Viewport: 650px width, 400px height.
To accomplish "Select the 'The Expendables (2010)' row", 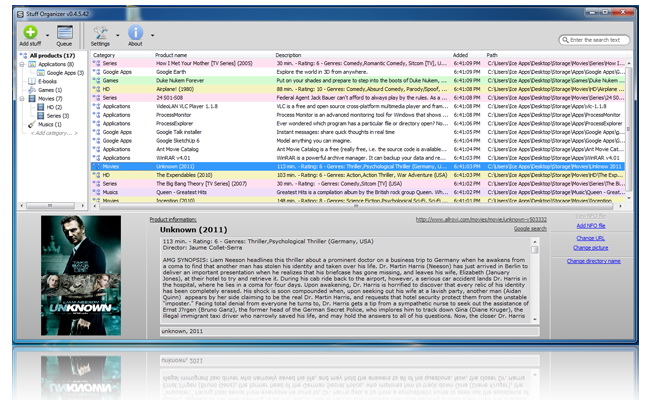I will pos(358,175).
